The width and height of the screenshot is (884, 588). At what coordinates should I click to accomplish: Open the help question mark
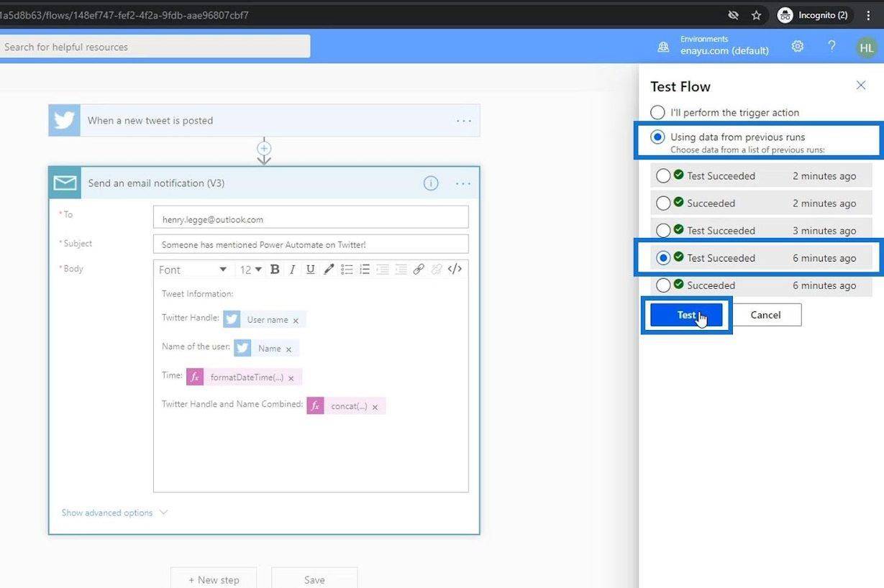click(x=831, y=46)
